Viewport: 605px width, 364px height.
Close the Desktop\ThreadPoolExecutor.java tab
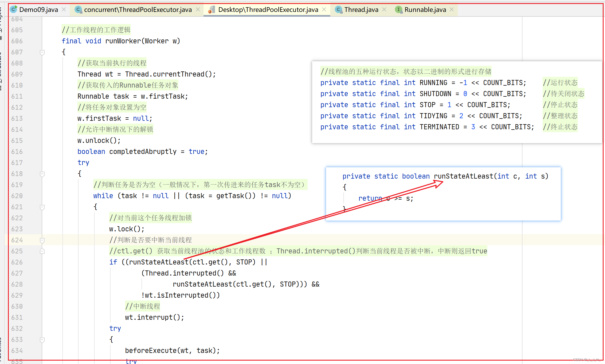[x=324, y=10]
